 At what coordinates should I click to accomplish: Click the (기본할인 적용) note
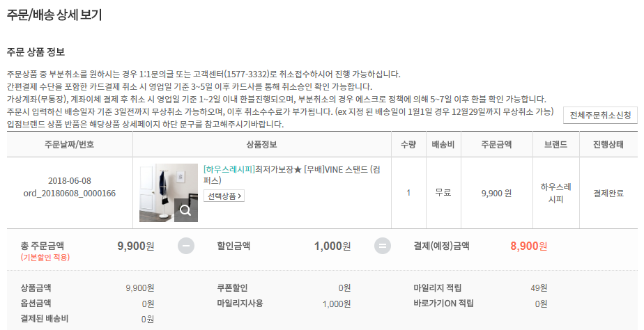click(x=45, y=258)
